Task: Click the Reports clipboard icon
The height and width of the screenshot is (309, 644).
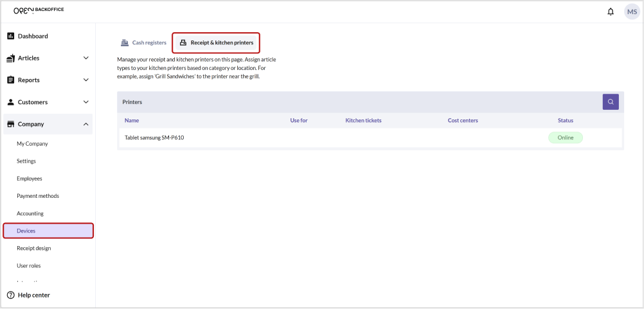Action: 10,80
